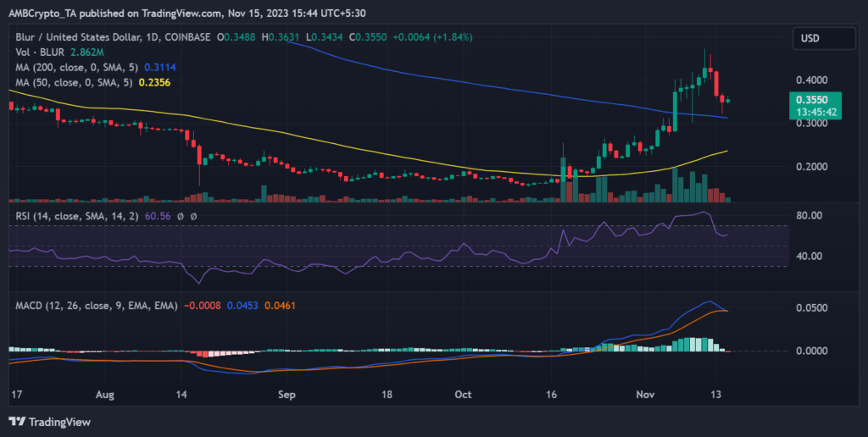The image size is (868, 437).
Task: Select the Sep date on time axis
Action: pos(287,394)
